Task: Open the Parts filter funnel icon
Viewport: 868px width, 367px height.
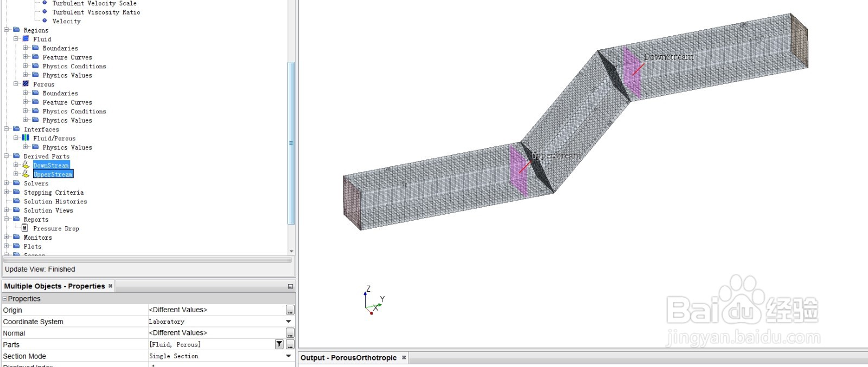Action: (279, 344)
